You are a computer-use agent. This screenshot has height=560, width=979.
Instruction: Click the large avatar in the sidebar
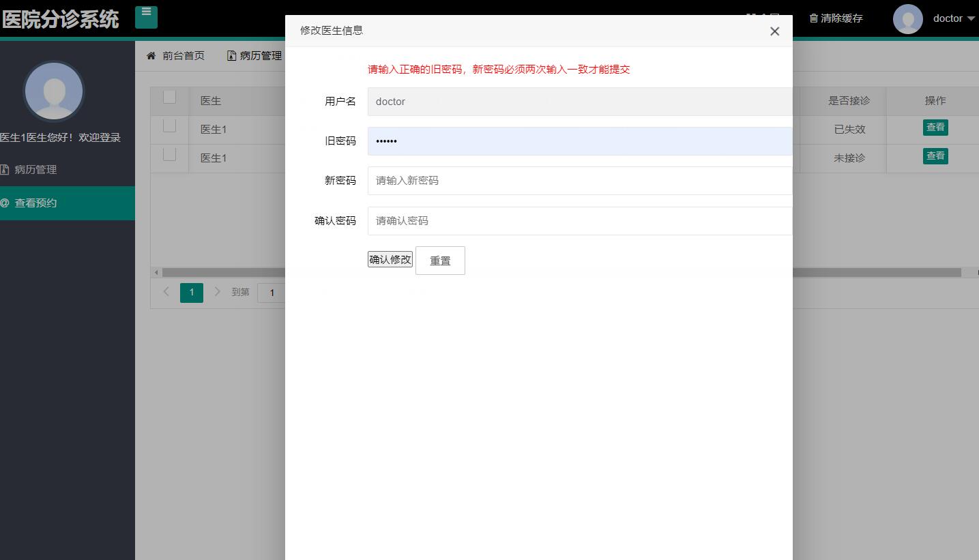click(x=53, y=91)
